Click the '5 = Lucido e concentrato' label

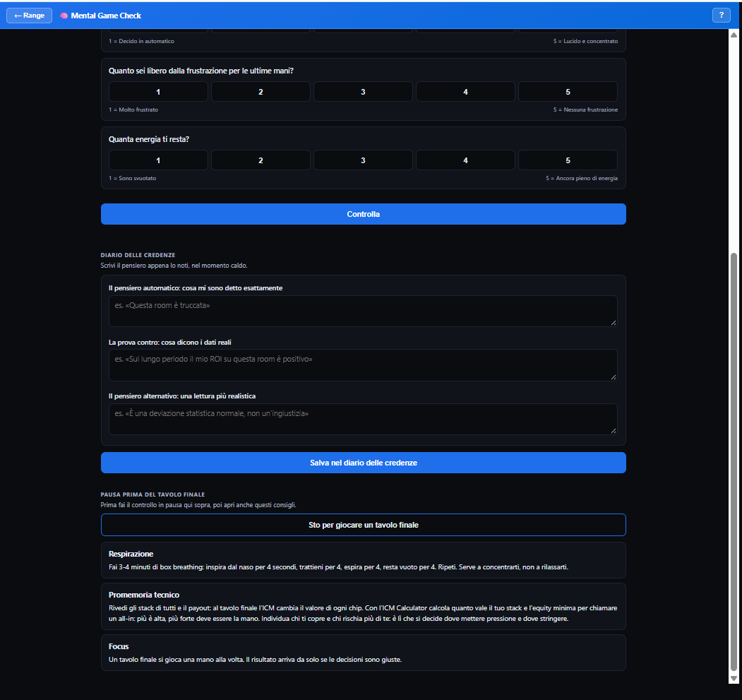point(585,41)
